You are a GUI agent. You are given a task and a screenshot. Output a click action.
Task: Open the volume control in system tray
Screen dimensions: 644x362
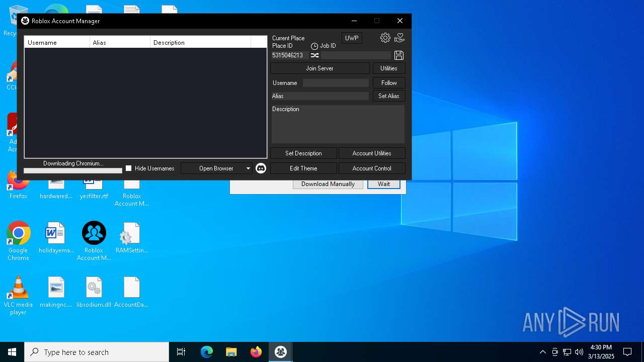click(579, 352)
